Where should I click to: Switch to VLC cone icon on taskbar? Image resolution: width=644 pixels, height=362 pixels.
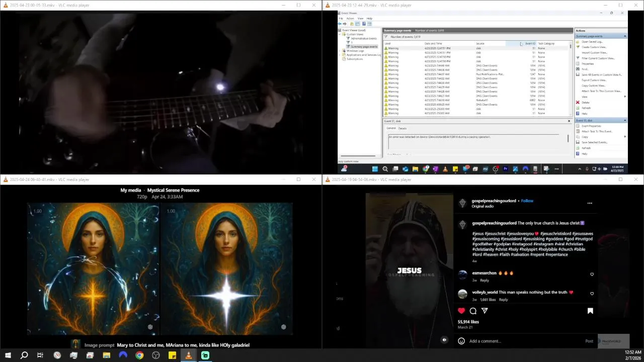click(189, 355)
